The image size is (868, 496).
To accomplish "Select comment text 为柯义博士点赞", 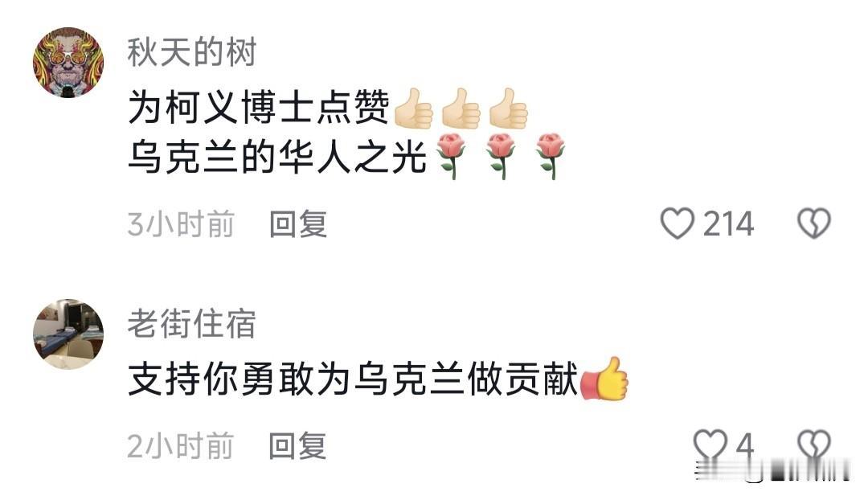I will pyautogui.click(x=259, y=107).
